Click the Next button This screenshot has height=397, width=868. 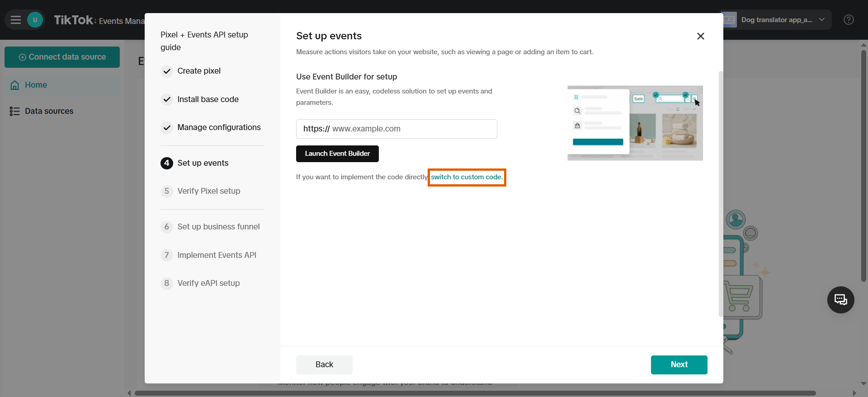pos(679,364)
